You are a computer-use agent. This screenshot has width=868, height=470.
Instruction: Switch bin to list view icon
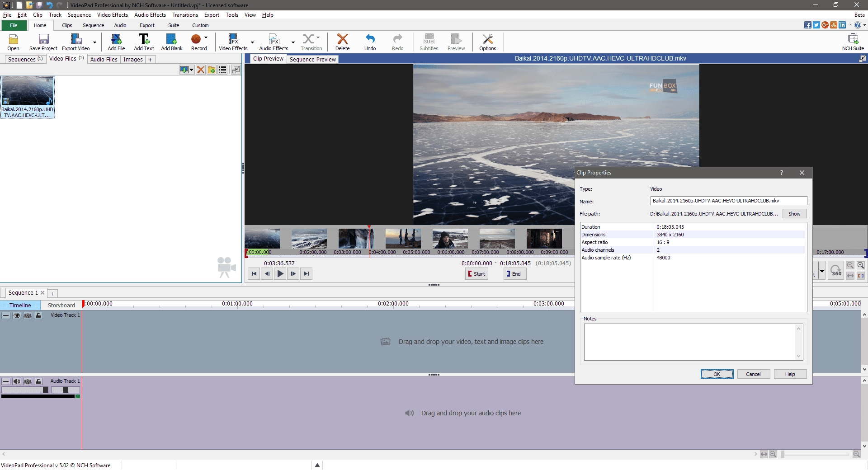click(222, 70)
